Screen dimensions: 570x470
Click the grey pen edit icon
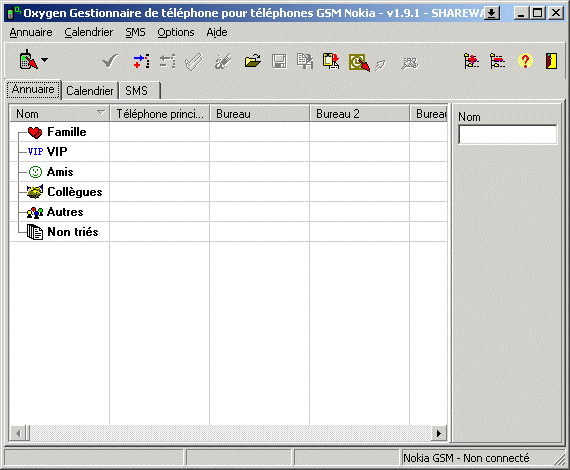tap(222, 61)
